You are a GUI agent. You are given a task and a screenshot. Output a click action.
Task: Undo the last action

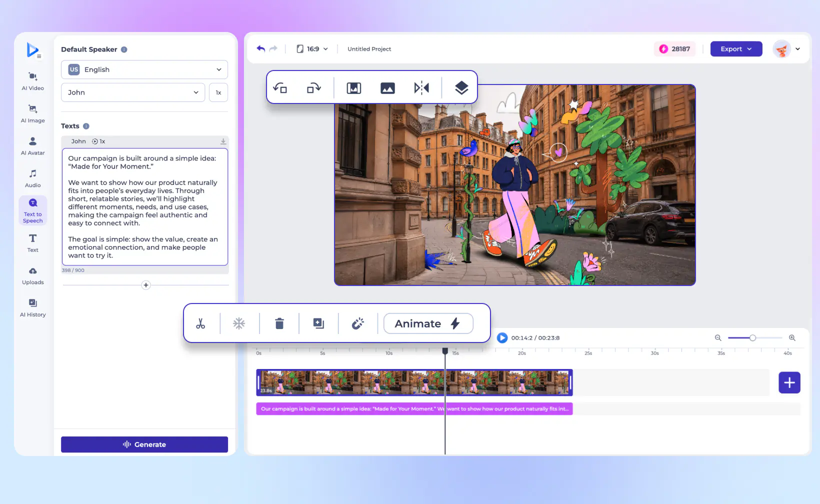tap(260, 48)
